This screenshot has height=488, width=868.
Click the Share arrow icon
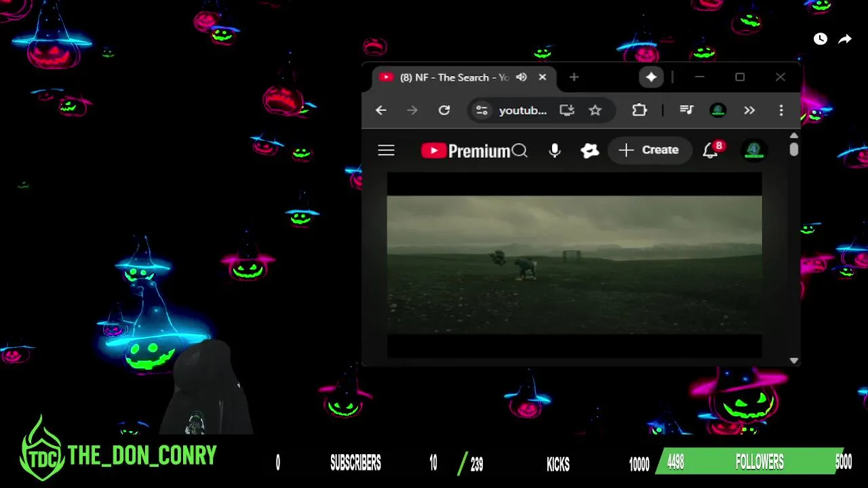(x=845, y=39)
